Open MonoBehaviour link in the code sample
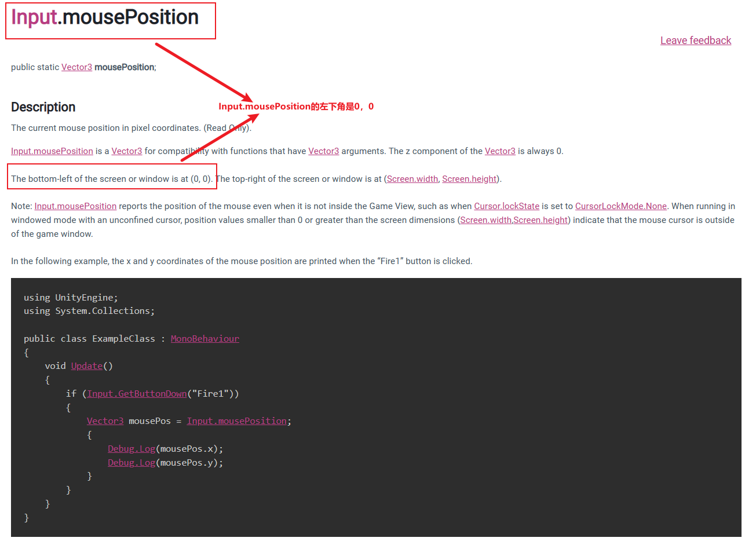 coord(204,339)
